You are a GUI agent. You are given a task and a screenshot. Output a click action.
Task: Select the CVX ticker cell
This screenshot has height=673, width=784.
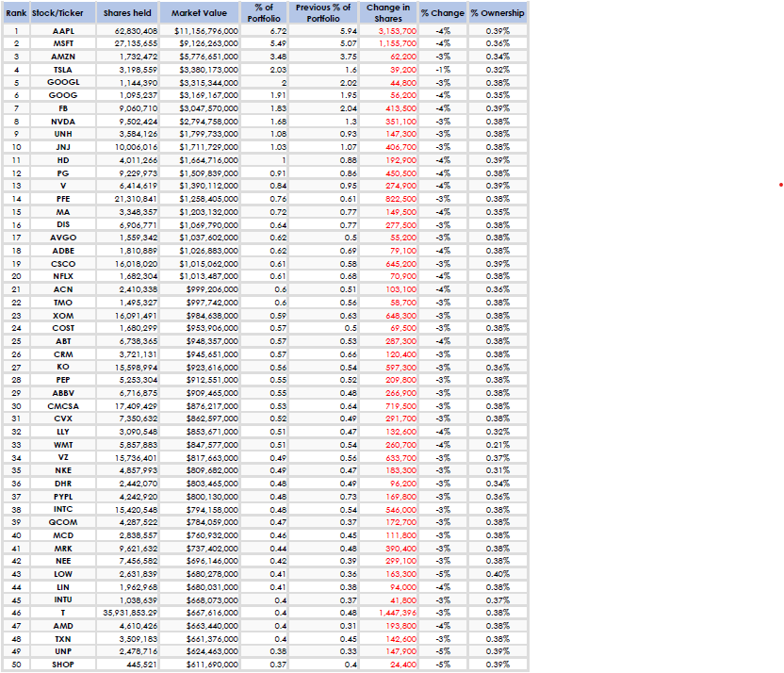pos(63,419)
